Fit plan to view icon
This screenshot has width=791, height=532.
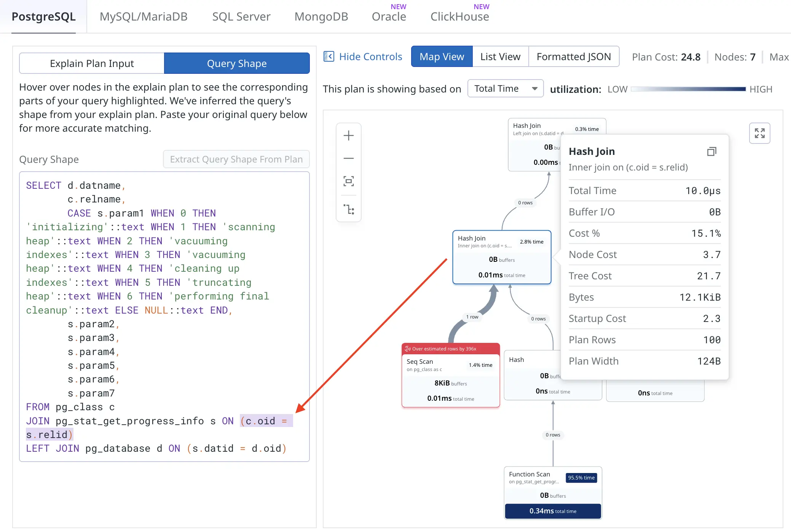click(x=348, y=181)
